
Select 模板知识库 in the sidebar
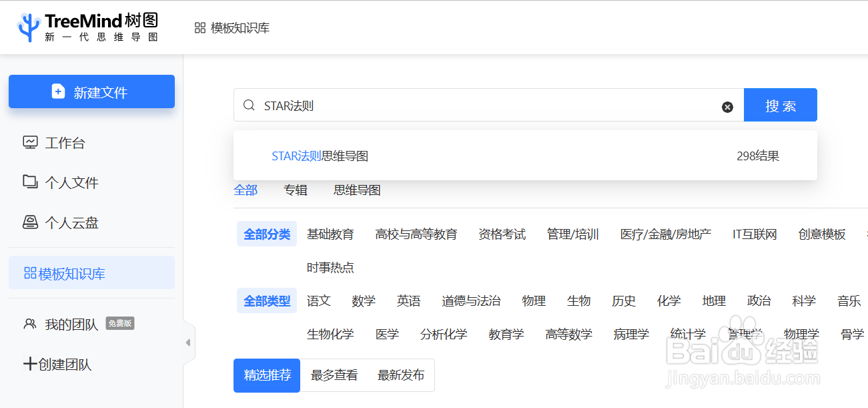coord(91,273)
